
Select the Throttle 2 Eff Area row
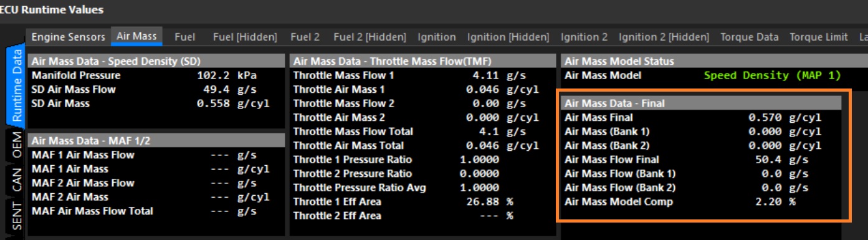pos(422,216)
